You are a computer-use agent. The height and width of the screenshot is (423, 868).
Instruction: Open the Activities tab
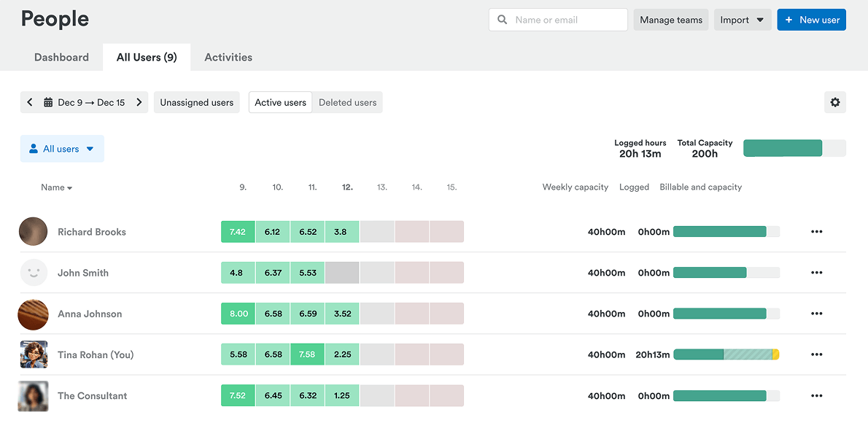point(228,58)
